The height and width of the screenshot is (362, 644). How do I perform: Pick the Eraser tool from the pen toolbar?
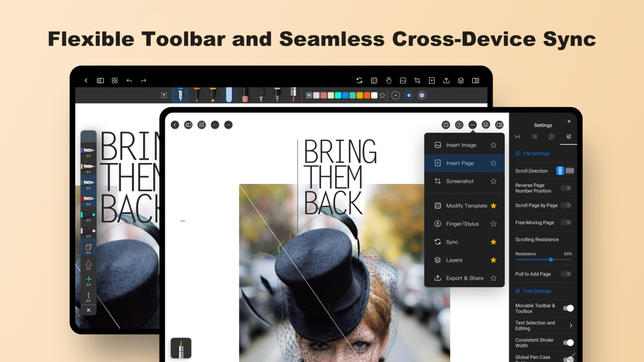pos(244,95)
